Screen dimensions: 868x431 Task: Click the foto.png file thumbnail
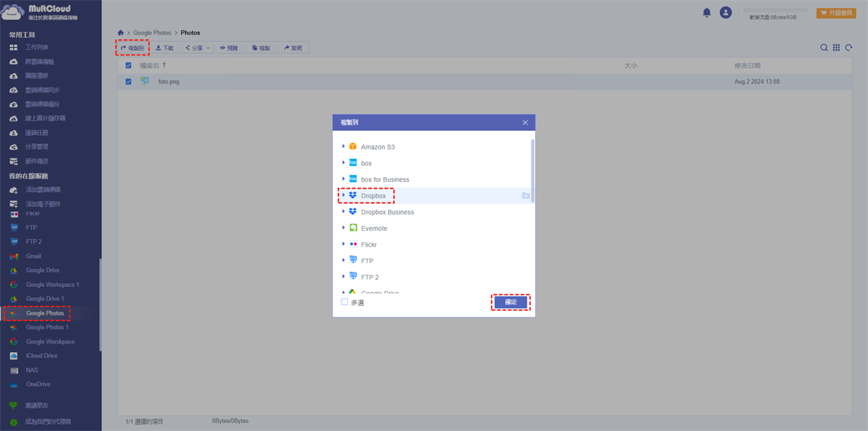(145, 82)
